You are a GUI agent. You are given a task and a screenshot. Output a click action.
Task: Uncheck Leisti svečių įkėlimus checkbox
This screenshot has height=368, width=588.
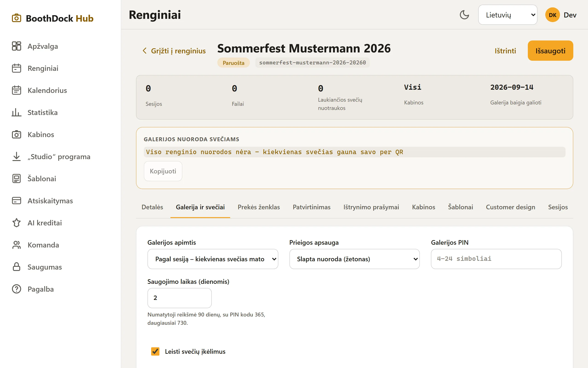[155, 351]
